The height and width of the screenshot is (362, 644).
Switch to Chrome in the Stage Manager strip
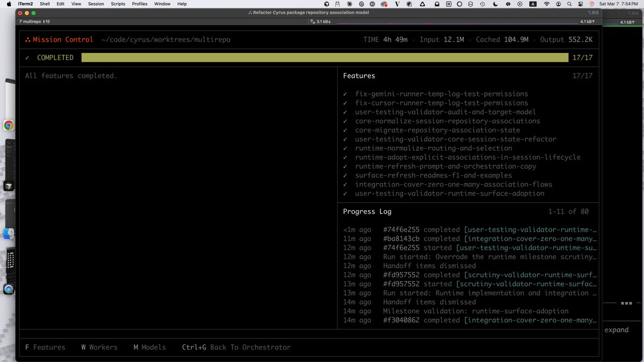(8, 125)
